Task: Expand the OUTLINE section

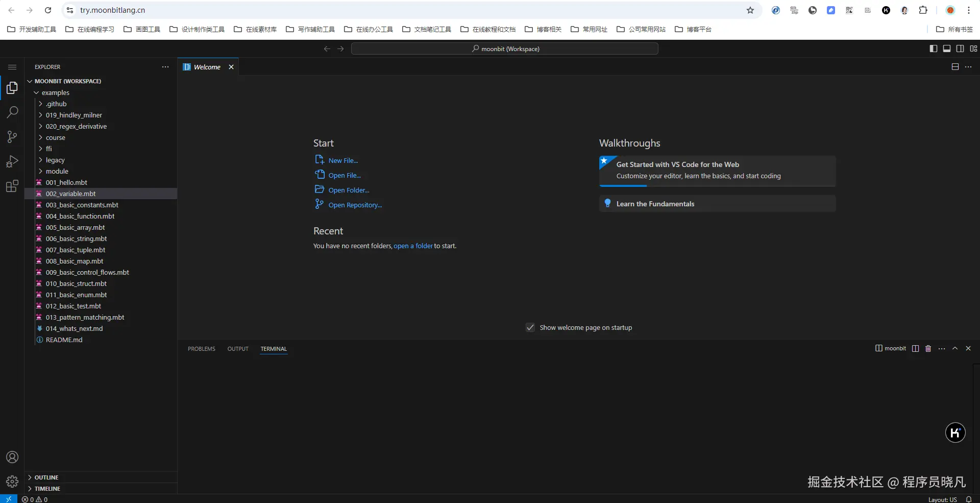Action: tap(101, 477)
